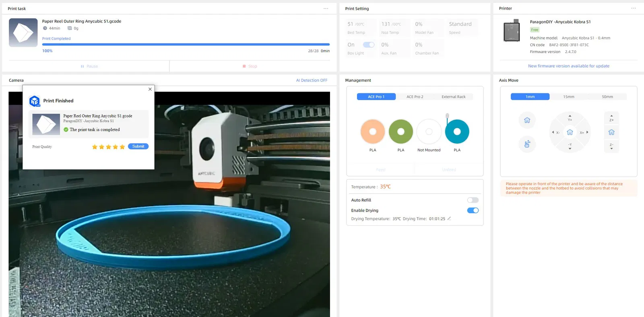
Task: Toggle AI Detection OFF in the Camera panel
Action: click(x=312, y=80)
